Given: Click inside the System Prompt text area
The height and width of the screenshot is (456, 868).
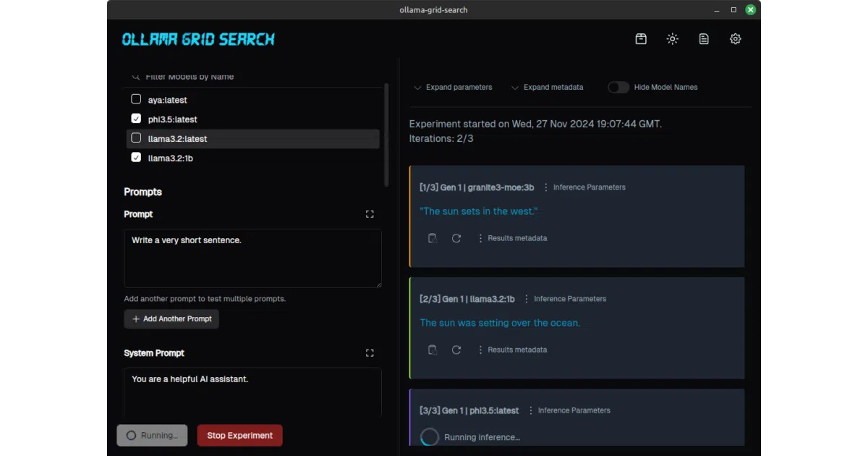Looking at the screenshot, I should click(252, 392).
